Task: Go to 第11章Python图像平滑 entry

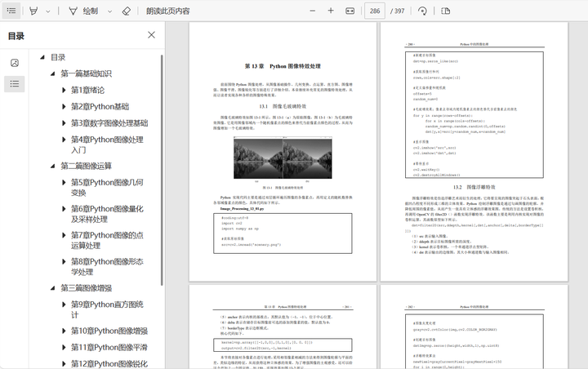Action: pos(109,347)
